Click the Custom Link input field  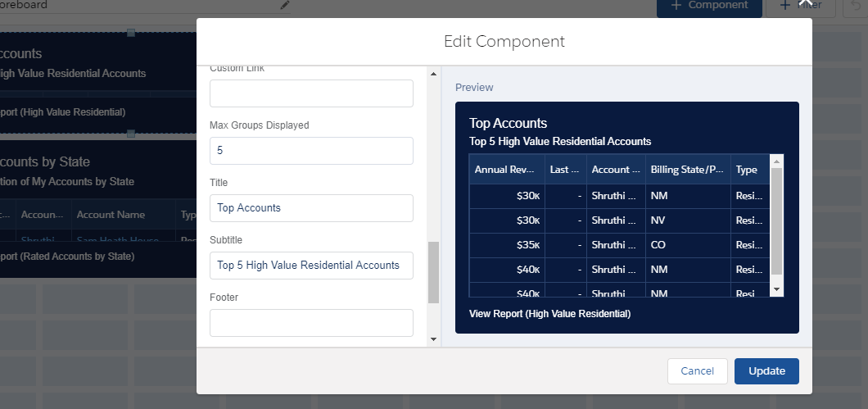(x=311, y=93)
